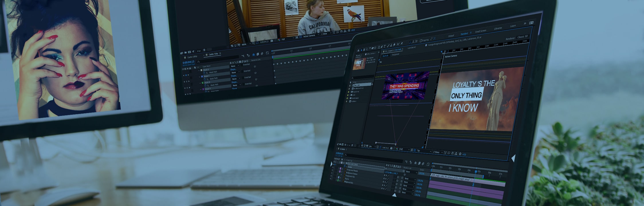Enable Frame Blending icon in iMac timeline
This screenshot has height=206, width=644.
pyautogui.click(x=258, y=54)
